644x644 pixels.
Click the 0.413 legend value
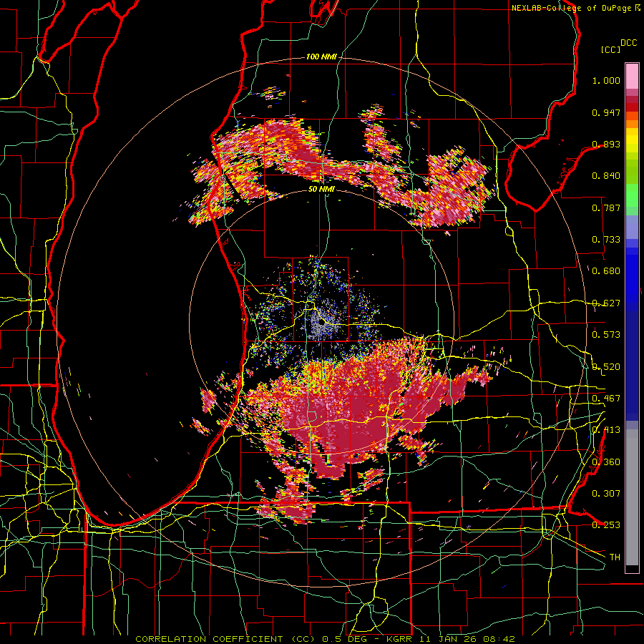point(606,430)
